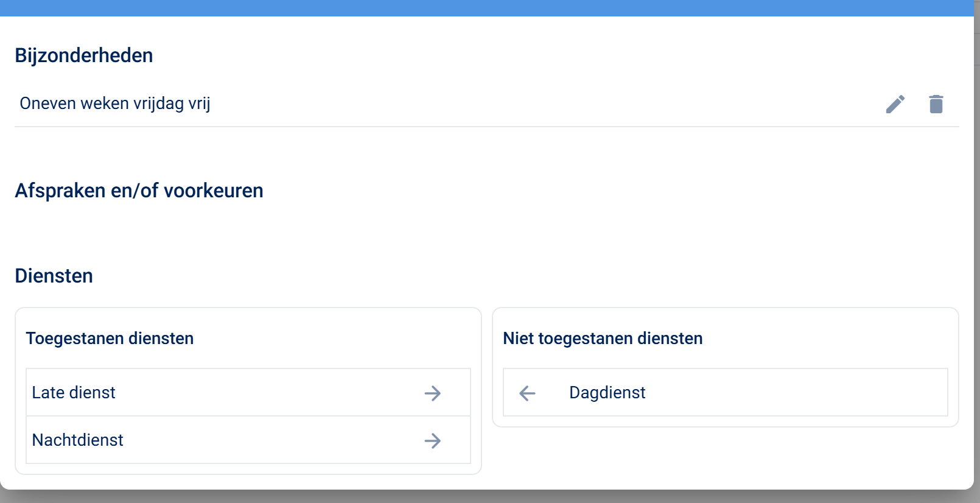This screenshot has width=980, height=503.
Task: Edit the 'Oneven weken vrijdag vrij' entry
Action: point(895,104)
